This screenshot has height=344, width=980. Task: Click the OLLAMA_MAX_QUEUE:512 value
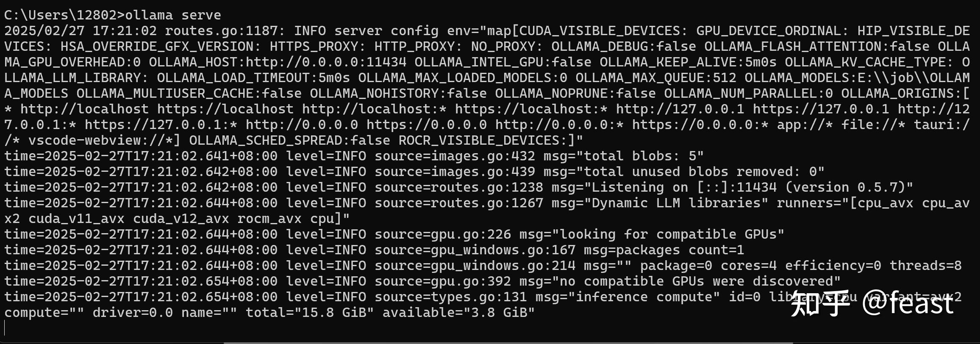click(x=656, y=78)
